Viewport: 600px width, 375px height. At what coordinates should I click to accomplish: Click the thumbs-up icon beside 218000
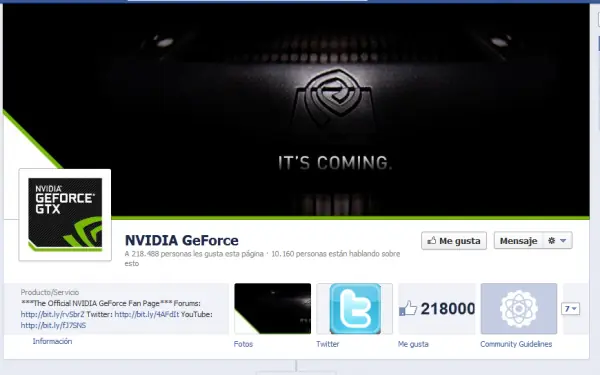tap(408, 308)
